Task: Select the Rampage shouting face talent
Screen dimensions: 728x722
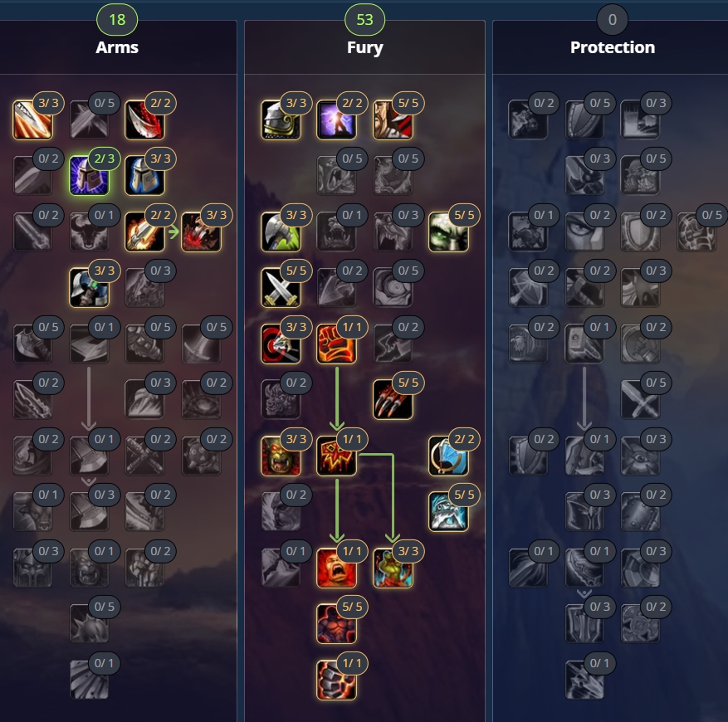Action: 337,568
